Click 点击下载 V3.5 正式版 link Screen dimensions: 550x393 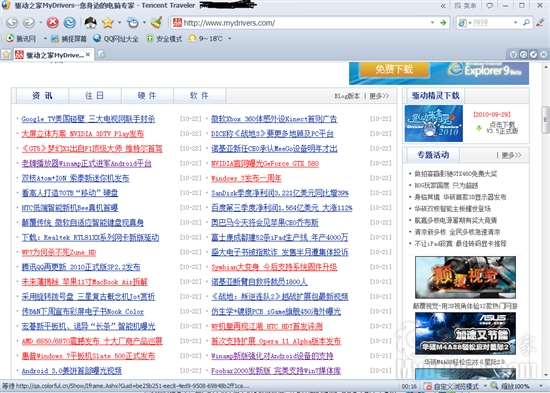pyautogui.click(x=502, y=128)
